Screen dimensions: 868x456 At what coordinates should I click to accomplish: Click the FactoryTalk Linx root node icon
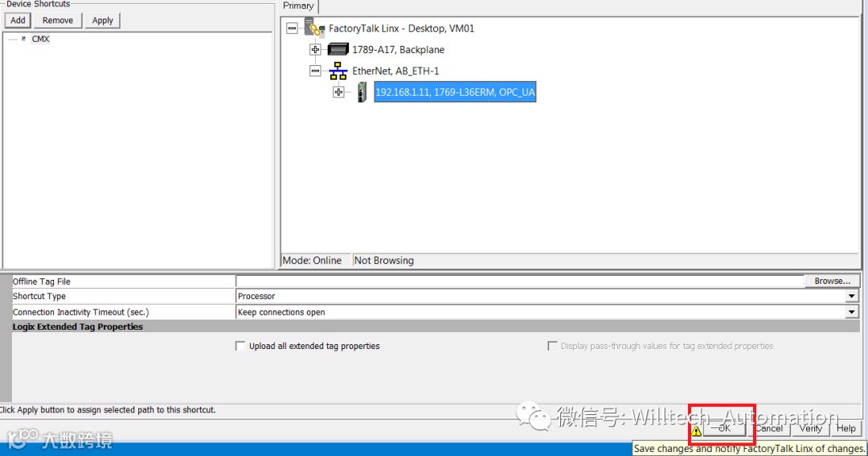coord(314,27)
